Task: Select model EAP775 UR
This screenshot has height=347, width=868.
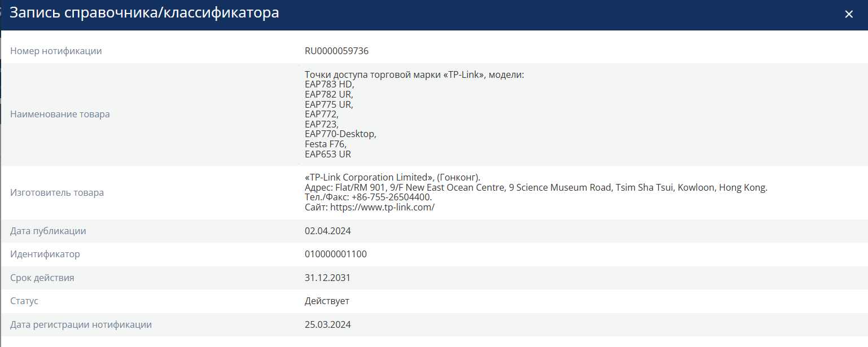Action: [x=329, y=104]
